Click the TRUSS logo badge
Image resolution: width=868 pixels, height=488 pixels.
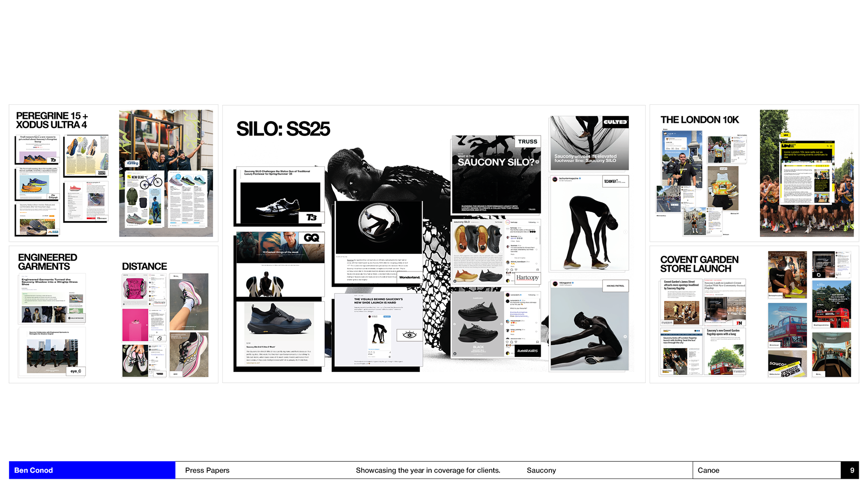point(528,141)
